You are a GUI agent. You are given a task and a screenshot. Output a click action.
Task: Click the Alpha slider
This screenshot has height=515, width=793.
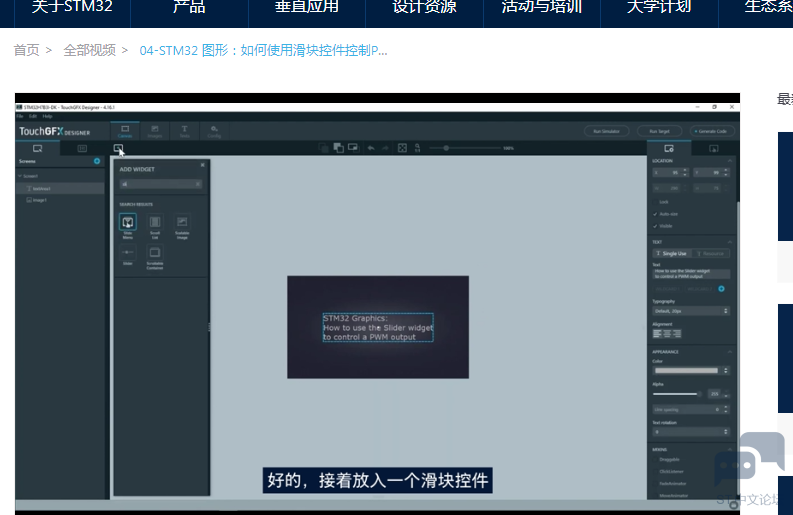pos(677,394)
